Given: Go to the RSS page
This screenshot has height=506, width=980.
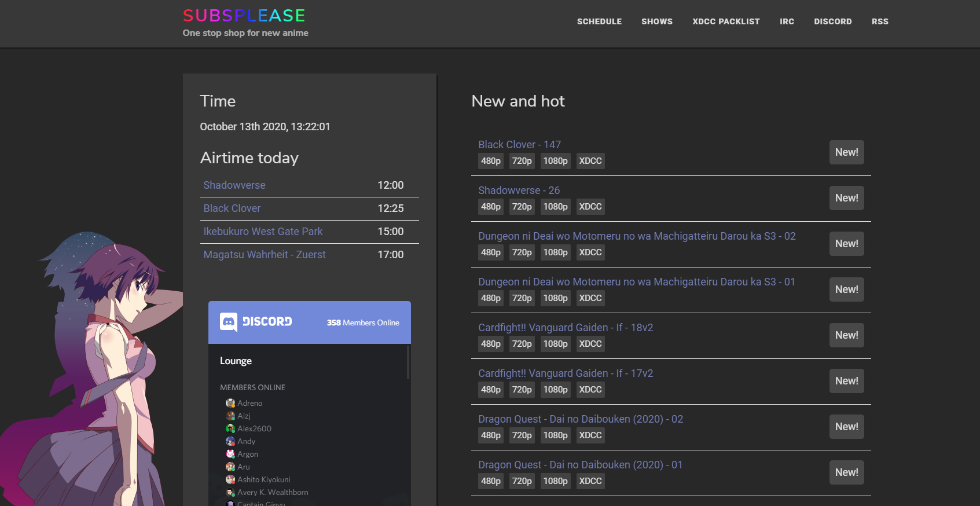Looking at the screenshot, I should click(x=880, y=21).
